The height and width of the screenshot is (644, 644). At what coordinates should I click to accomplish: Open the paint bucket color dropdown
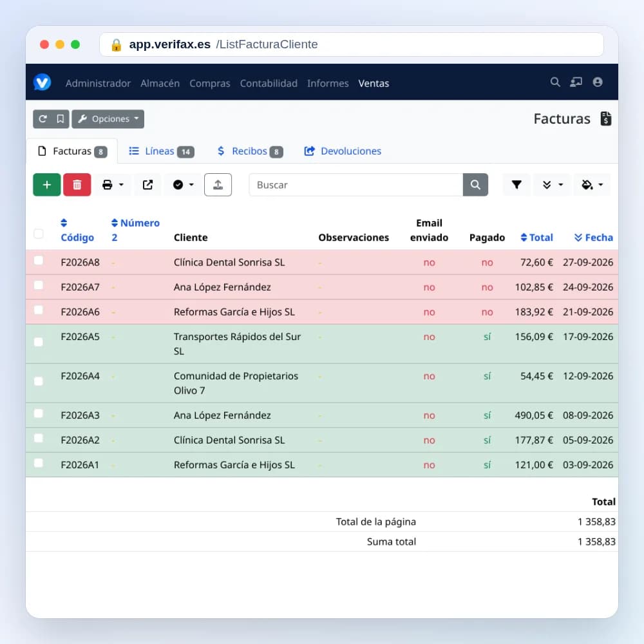tap(592, 185)
